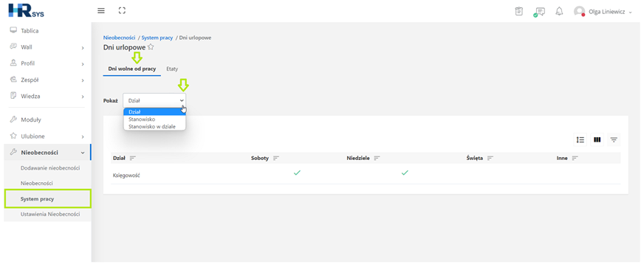Follow the Nieobecności breadcrumb link
644x267 pixels.
coord(120,38)
